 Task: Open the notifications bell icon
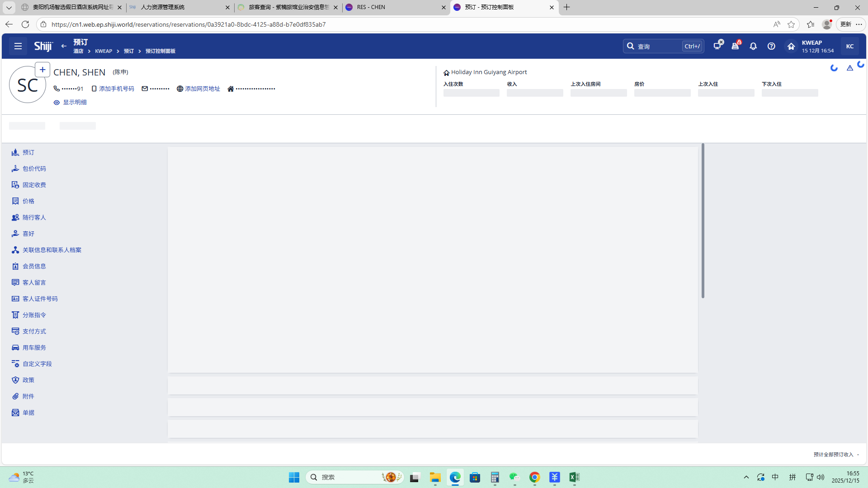click(753, 46)
